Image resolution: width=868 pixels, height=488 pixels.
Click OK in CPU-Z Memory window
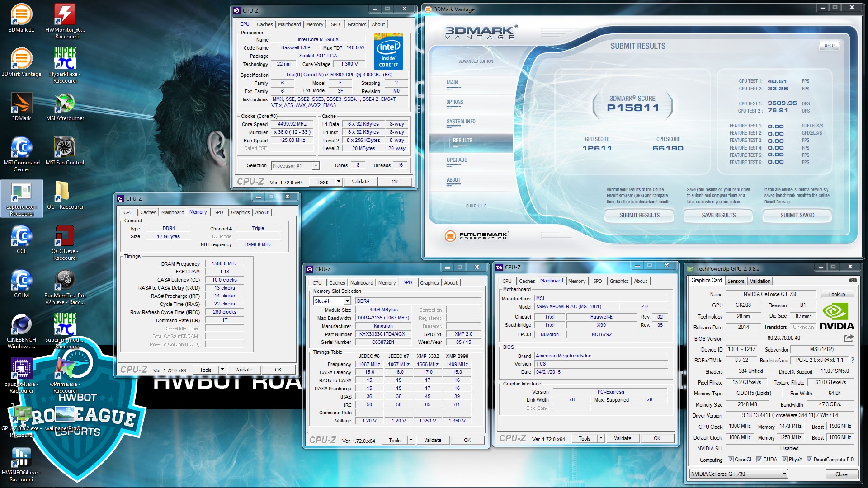(278, 370)
